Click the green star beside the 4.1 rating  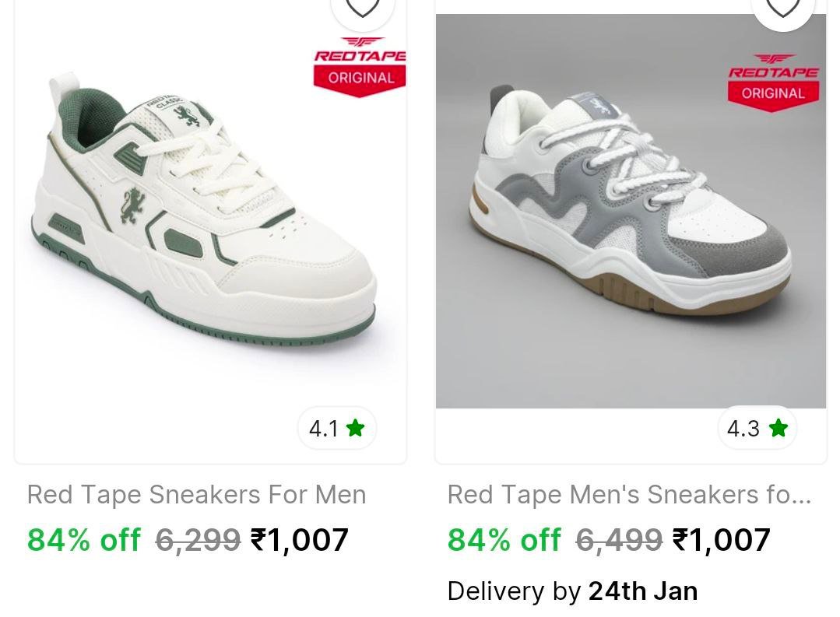[x=355, y=428]
